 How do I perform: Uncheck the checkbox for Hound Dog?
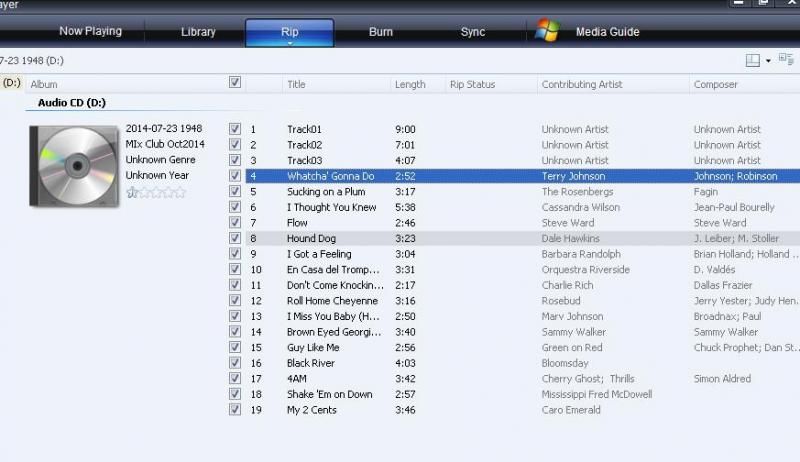[x=235, y=239]
